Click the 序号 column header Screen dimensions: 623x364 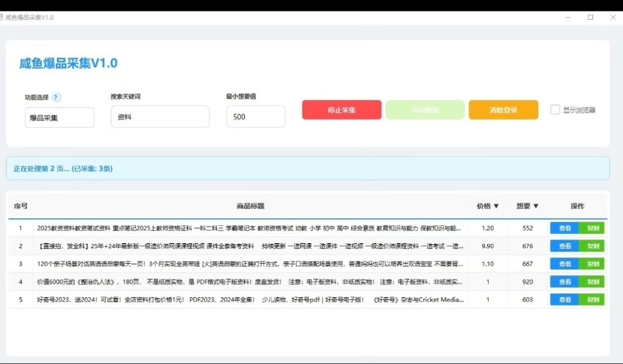(21, 206)
